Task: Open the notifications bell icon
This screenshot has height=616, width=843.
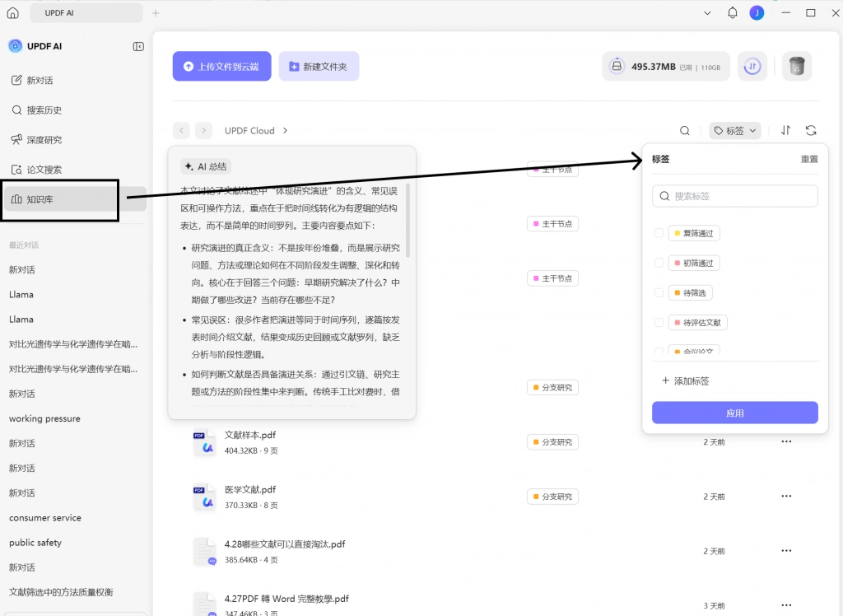Action: (x=732, y=13)
